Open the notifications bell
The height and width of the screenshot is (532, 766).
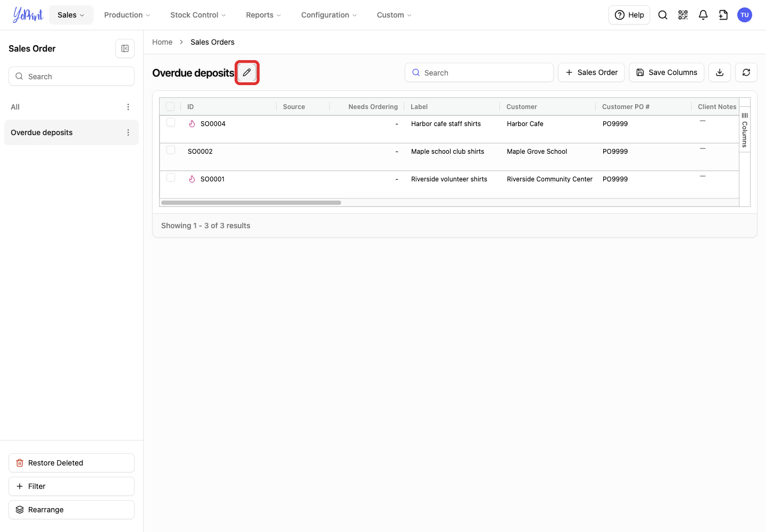pyautogui.click(x=703, y=15)
